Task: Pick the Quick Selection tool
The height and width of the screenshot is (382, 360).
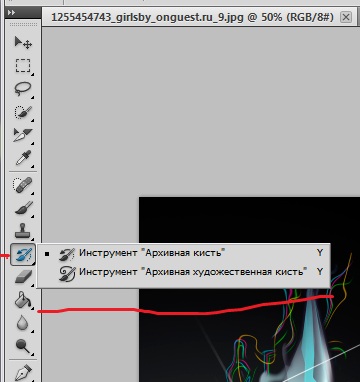Action: (x=23, y=113)
